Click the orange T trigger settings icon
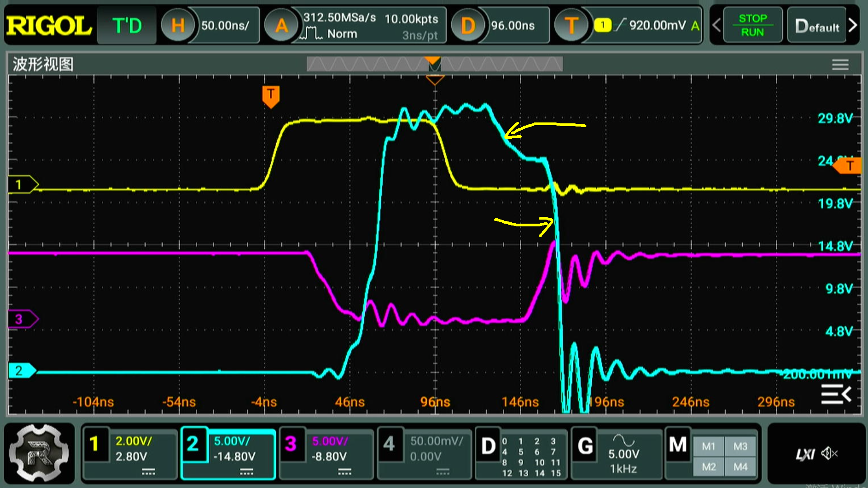This screenshot has width=868, height=488. click(x=571, y=26)
